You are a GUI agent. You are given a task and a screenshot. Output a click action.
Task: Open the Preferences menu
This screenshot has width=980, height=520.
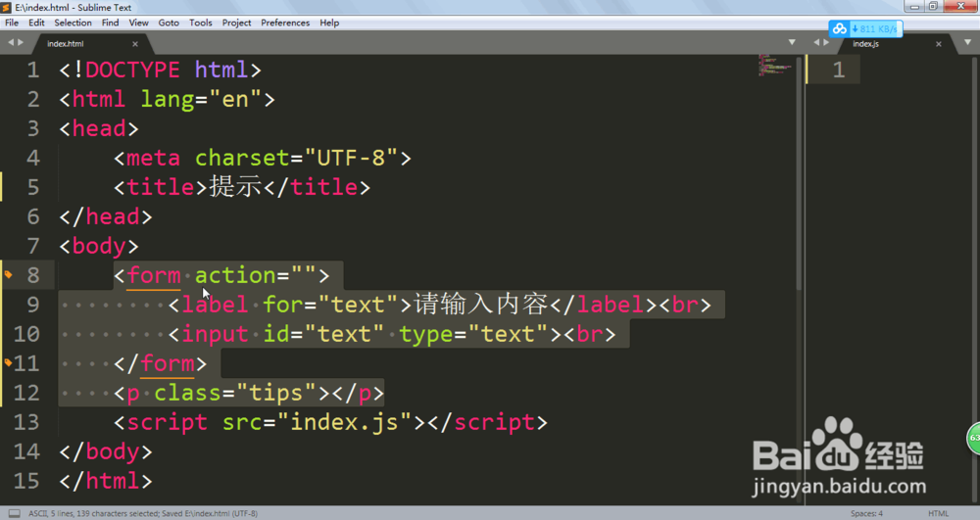[285, 23]
